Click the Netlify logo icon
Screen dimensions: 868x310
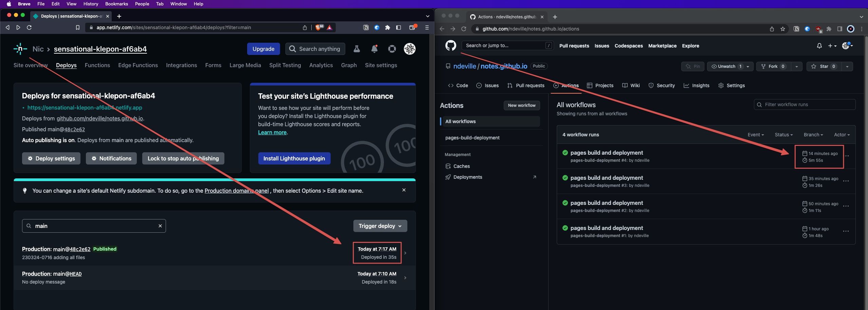[20, 49]
